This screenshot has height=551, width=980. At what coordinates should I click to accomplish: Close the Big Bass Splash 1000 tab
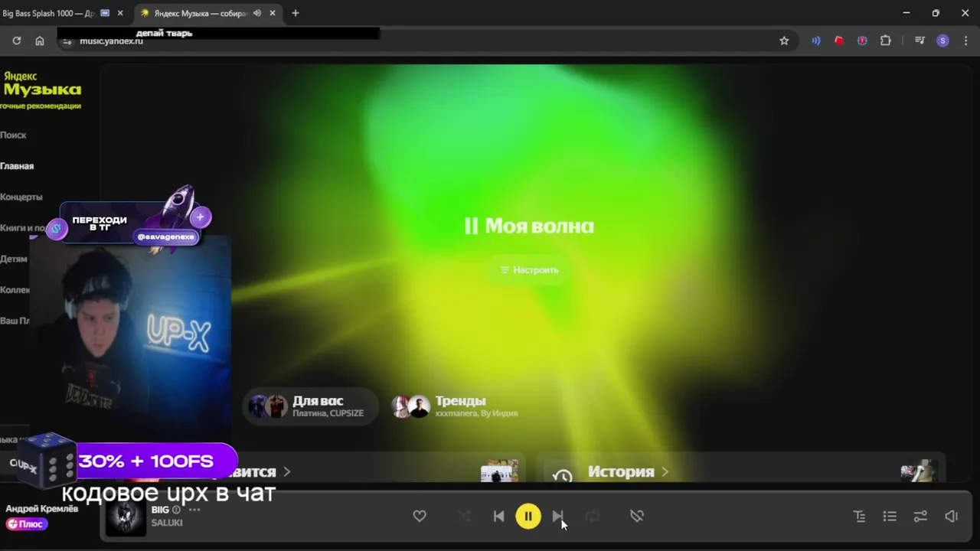[120, 13]
